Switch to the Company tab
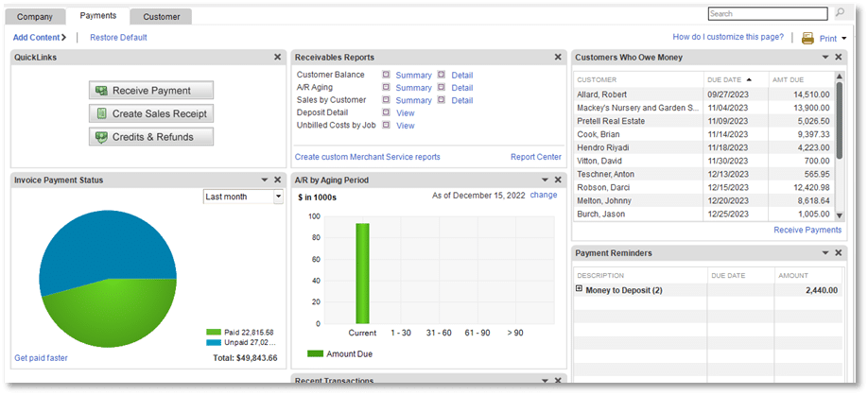This screenshot has width=868, height=395. pos(35,17)
